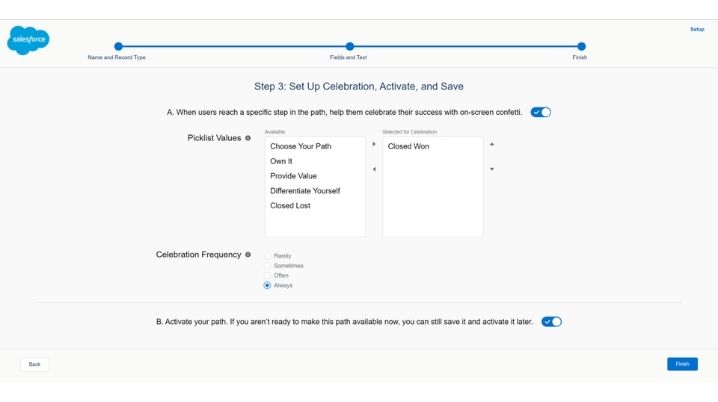Screen dimensions: 718x402
Task: Open the Setup link
Action: click(697, 29)
